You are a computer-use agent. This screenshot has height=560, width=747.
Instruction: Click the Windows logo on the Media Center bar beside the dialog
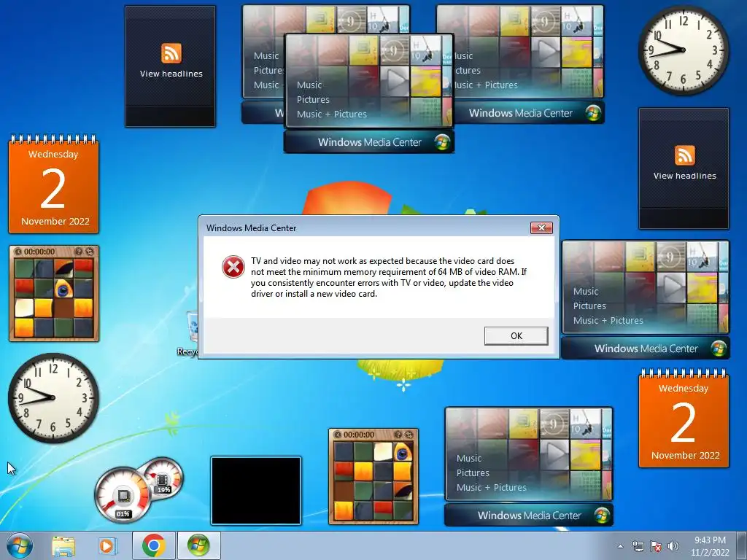[719, 349]
